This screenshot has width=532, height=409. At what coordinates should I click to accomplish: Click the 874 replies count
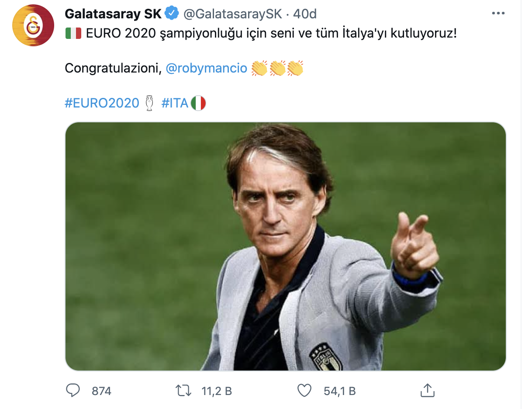tap(101, 391)
